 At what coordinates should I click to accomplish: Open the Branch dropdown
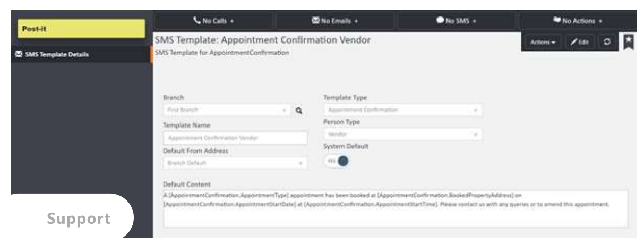coord(227,111)
